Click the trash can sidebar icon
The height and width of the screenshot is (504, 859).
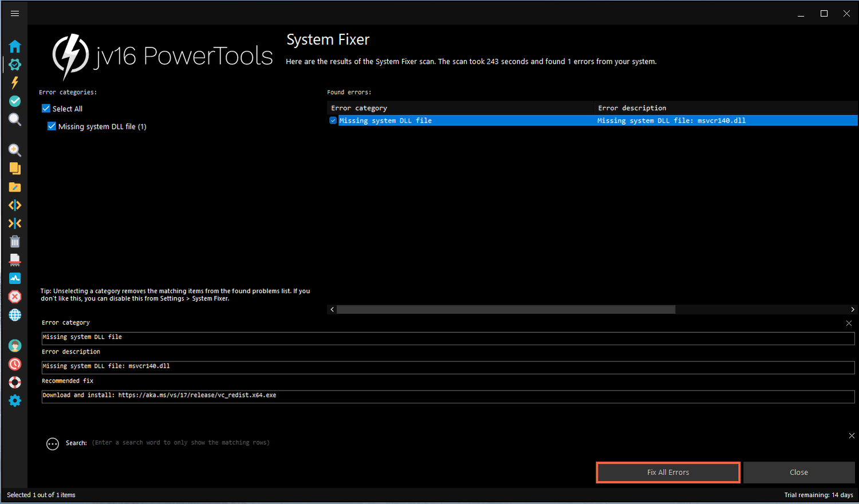[15, 242]
